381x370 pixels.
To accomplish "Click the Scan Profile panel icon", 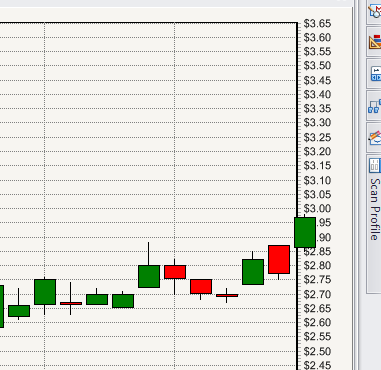I will click(x=374, y=165).
